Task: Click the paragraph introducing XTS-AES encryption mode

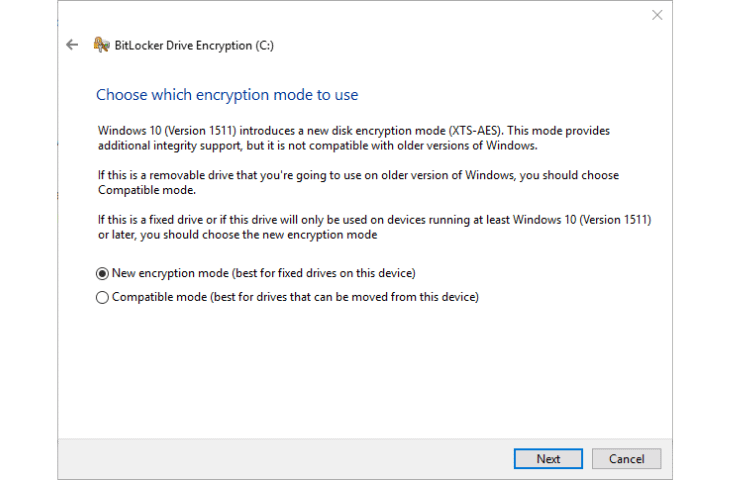Action: [354, 138]
